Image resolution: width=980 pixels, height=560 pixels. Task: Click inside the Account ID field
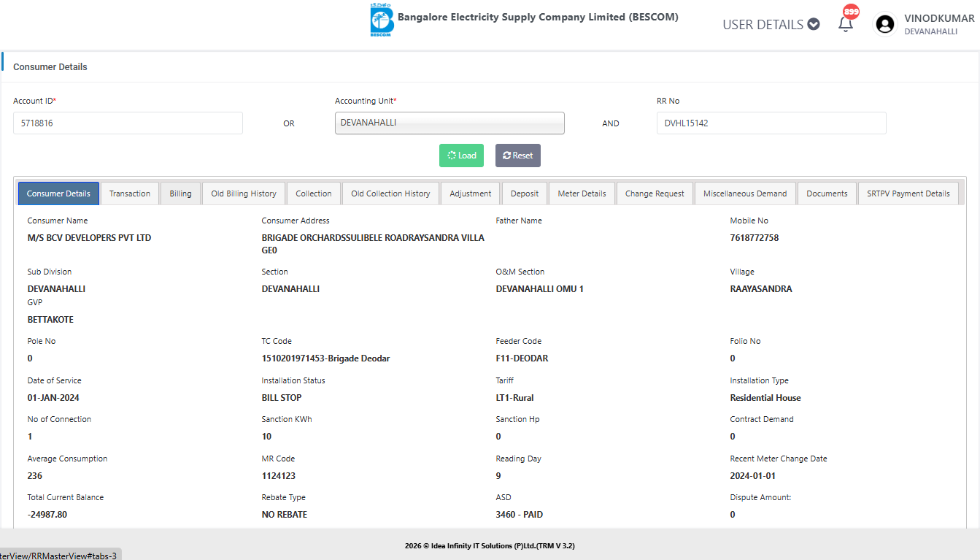click(128, 123)
